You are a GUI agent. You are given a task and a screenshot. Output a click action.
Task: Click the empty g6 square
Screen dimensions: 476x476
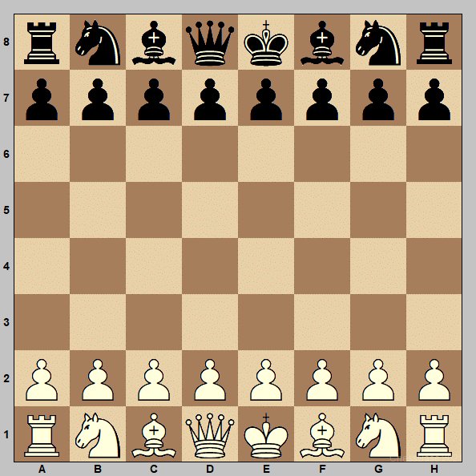pos(378,154)
